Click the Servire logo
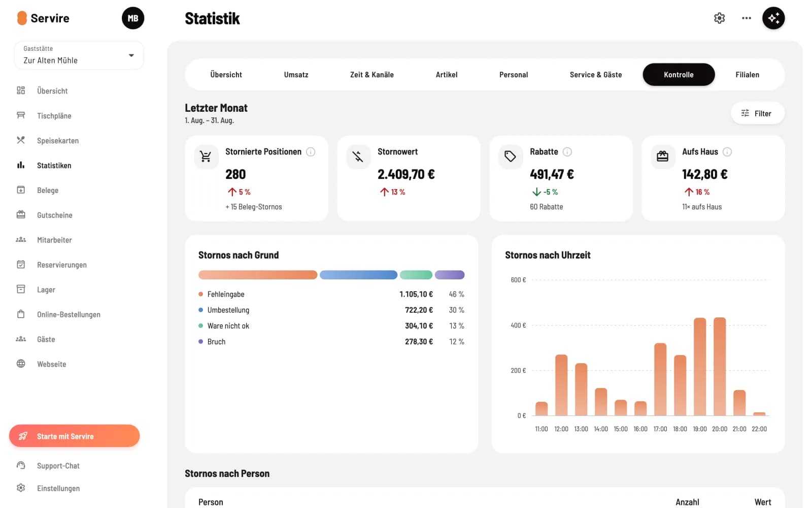The width and height of the screenshot is (812, 508). tap(44, 18)
